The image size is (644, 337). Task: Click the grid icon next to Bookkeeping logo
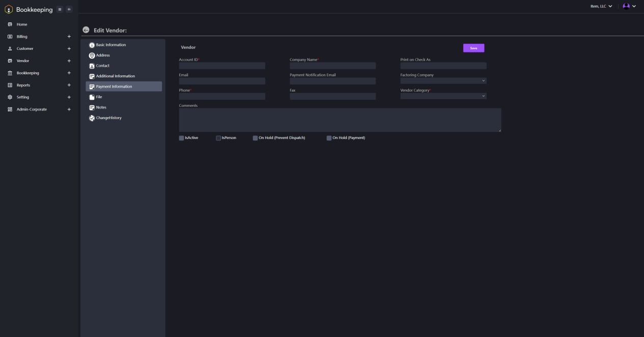point(60,9)
